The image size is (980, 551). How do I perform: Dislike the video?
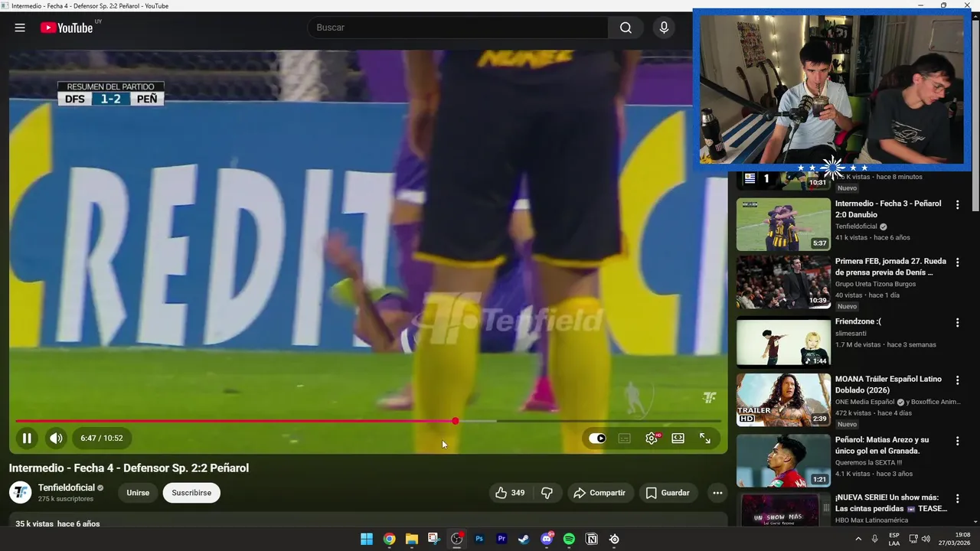tap(547, 493)
